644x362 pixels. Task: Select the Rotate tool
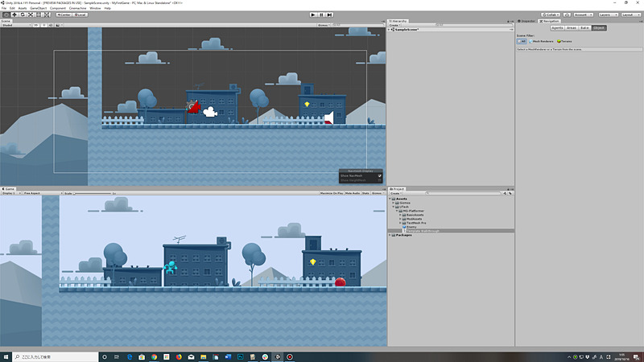(x=23, y=14)
